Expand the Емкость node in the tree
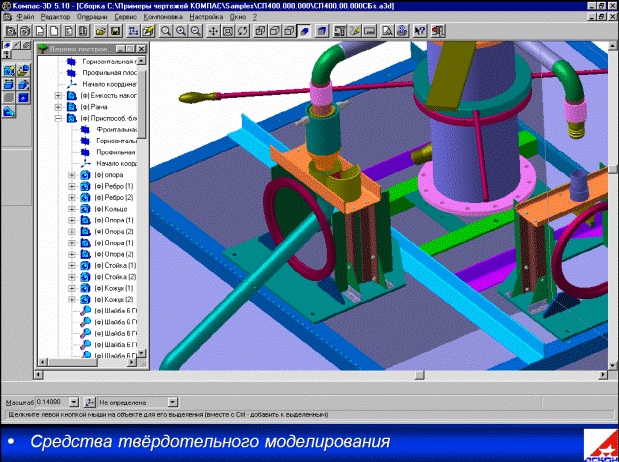Viewport: 619px width, 462px height. pos(58,96)
